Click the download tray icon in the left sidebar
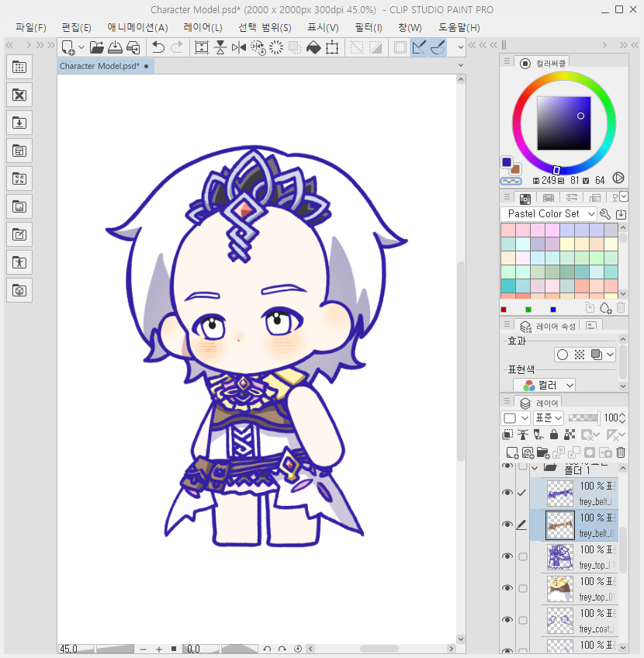 (x=19, y=123)
